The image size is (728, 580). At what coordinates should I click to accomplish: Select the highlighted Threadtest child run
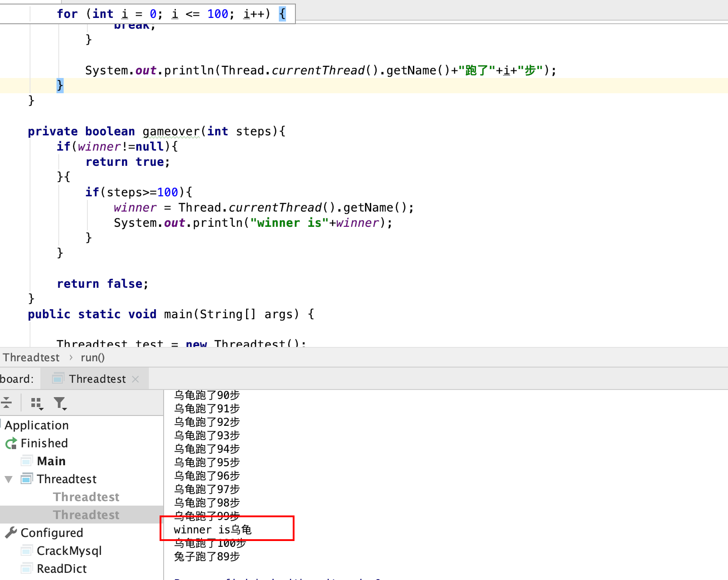86,515
